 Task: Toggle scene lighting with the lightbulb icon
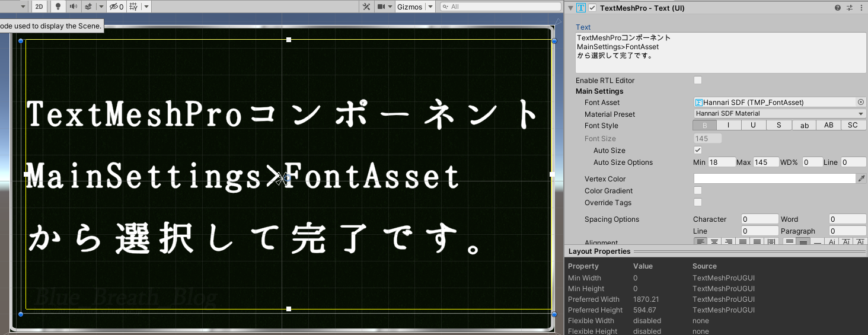tap(58, 7)
